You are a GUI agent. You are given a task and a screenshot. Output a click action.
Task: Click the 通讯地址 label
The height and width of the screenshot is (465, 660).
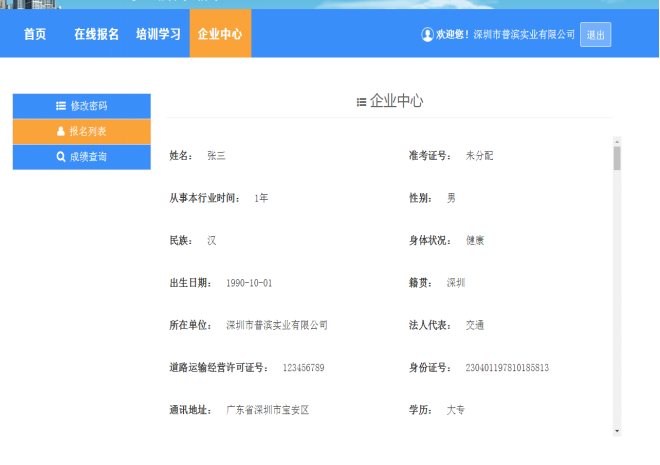[x=191, y=410]
